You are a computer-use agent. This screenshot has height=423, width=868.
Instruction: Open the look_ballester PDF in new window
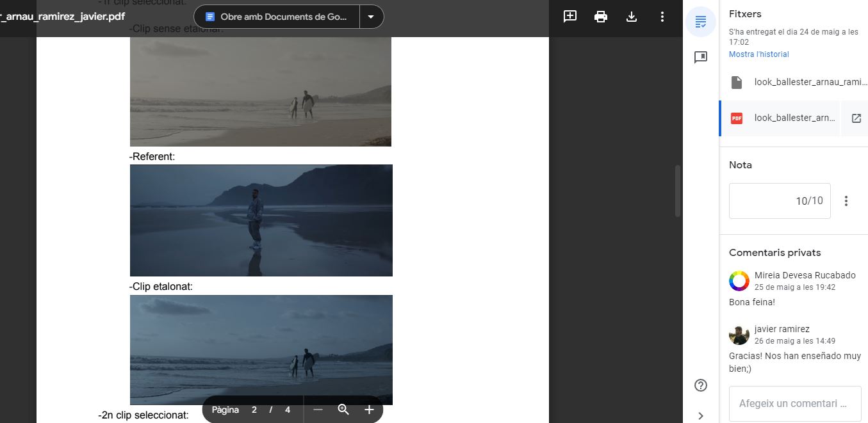click(x=856, y=118)
